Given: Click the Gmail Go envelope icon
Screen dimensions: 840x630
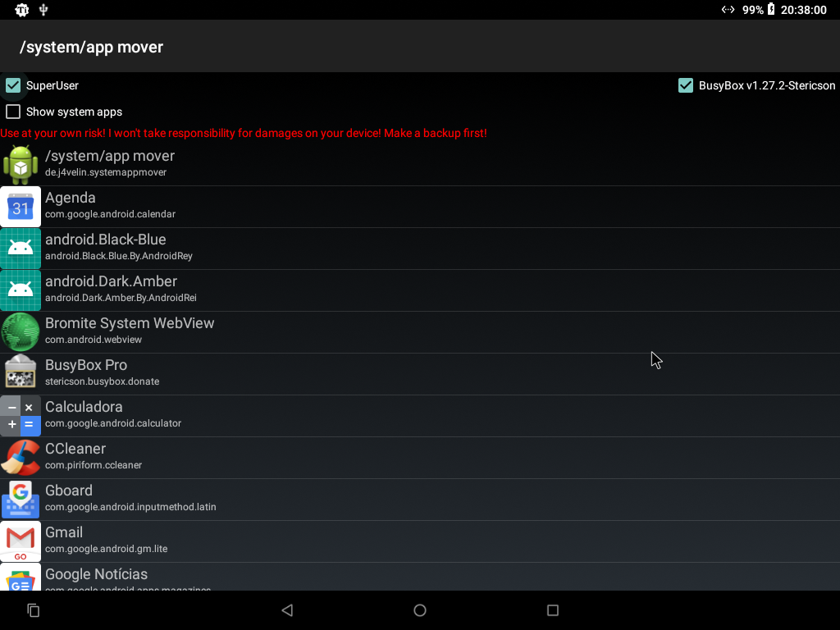Looking at the screenshot, I should click(21, 541).
